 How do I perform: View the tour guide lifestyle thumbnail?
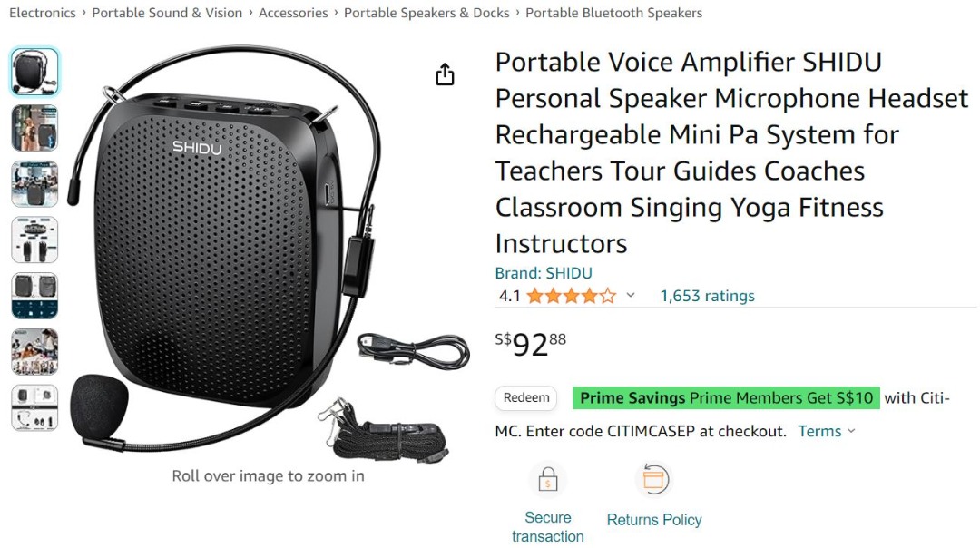(x=34, y=127)
